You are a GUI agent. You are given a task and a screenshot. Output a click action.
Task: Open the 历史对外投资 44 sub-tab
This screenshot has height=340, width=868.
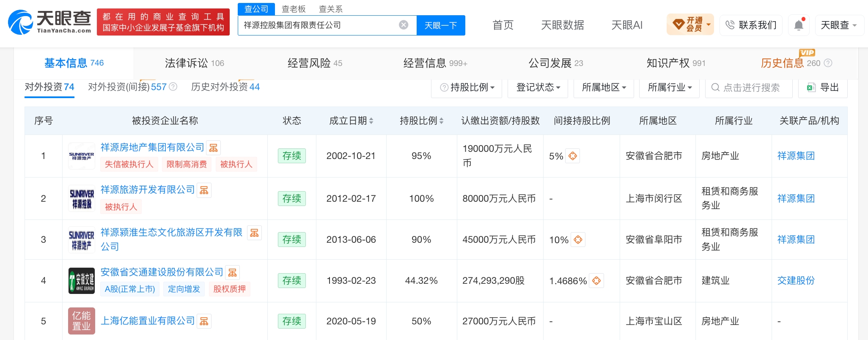tap(225, 87)
